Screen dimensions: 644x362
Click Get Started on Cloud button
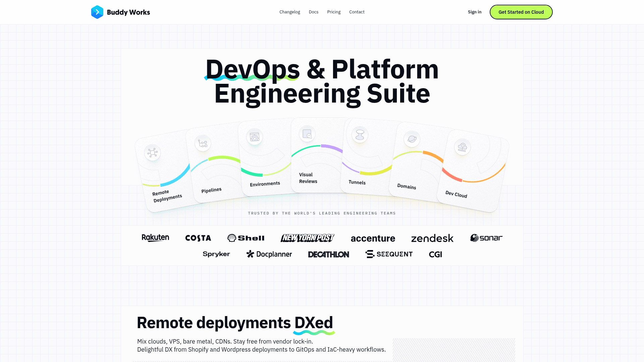(x=521, y=12)
